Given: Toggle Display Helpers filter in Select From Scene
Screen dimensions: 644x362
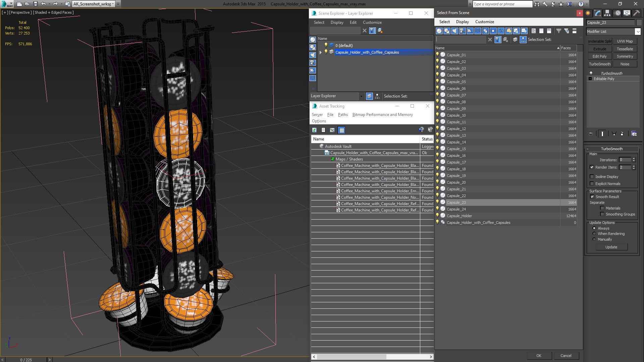Looking at the screenshot, I should click(x=470, y=31).
